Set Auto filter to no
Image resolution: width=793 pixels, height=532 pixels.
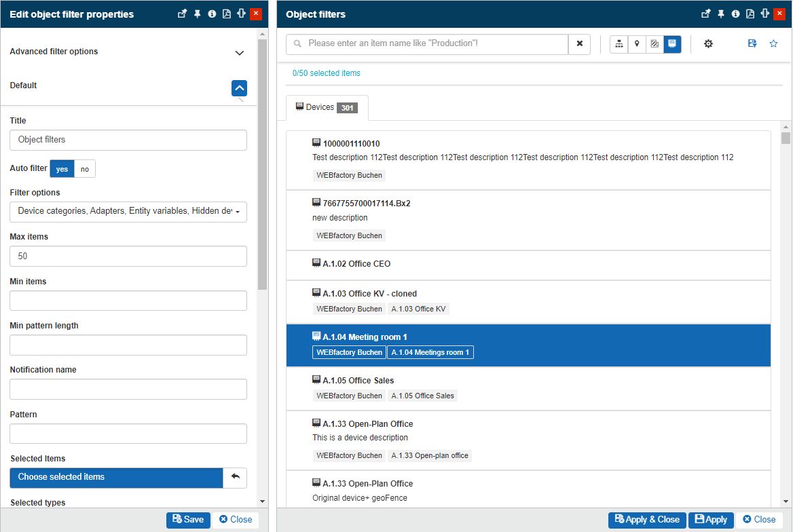pos(85,169)
